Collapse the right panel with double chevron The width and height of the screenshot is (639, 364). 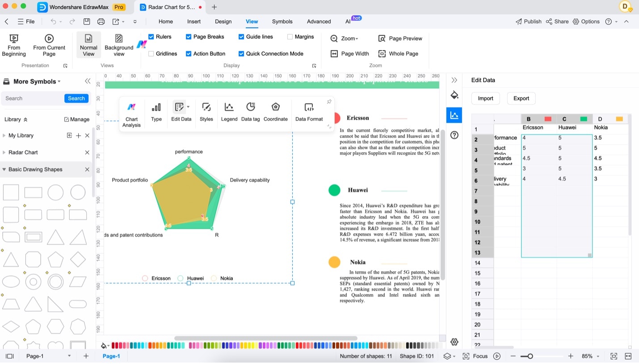point(454,80)
